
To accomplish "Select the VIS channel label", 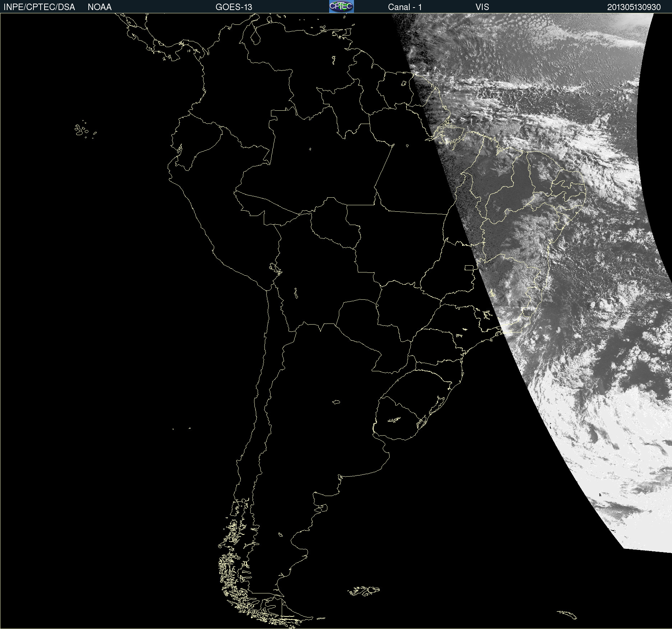I will click(x=482, y=7).
